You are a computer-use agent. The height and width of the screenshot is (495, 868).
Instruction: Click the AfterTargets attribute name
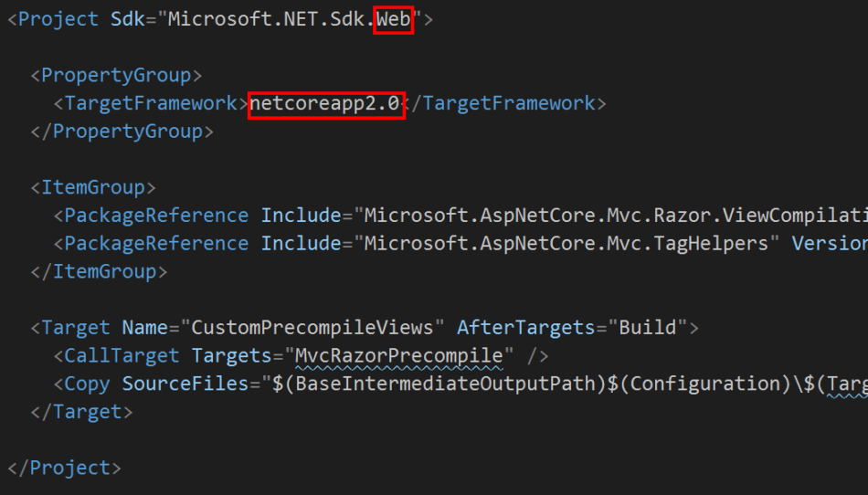526,328
